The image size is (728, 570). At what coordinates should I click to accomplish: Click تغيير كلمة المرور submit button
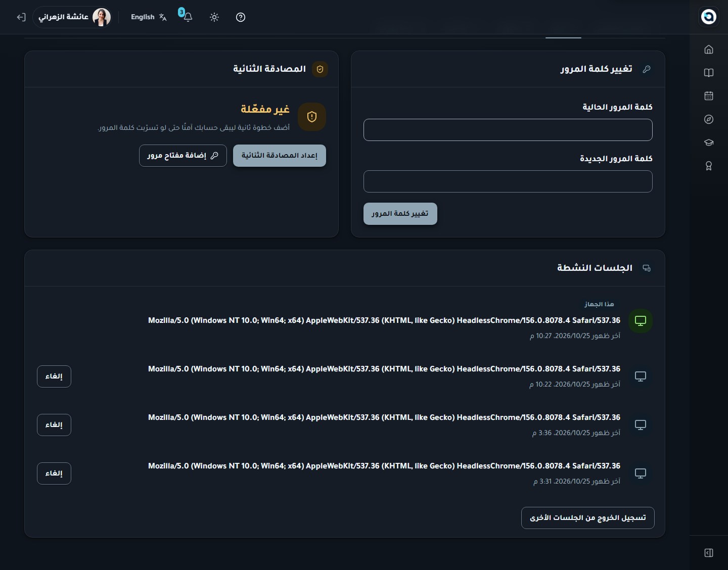(400, 214)
